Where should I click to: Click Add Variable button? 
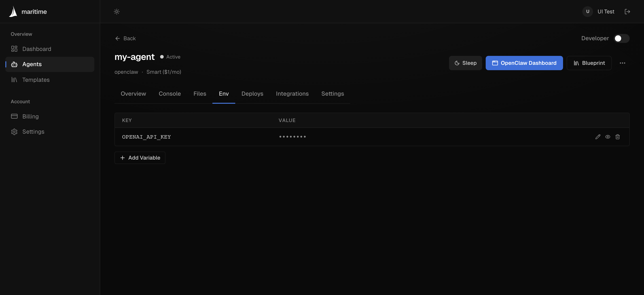tap(140, 158)
